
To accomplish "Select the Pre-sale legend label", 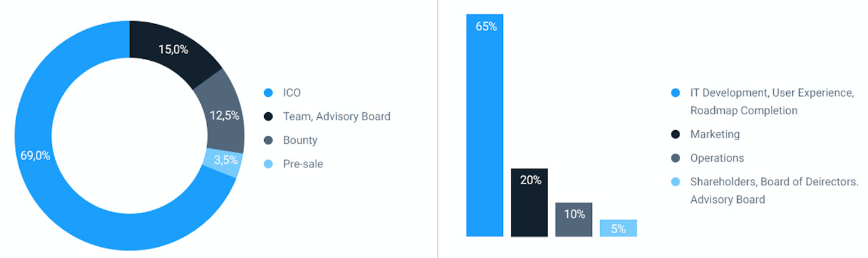I will tap(303, 164).
